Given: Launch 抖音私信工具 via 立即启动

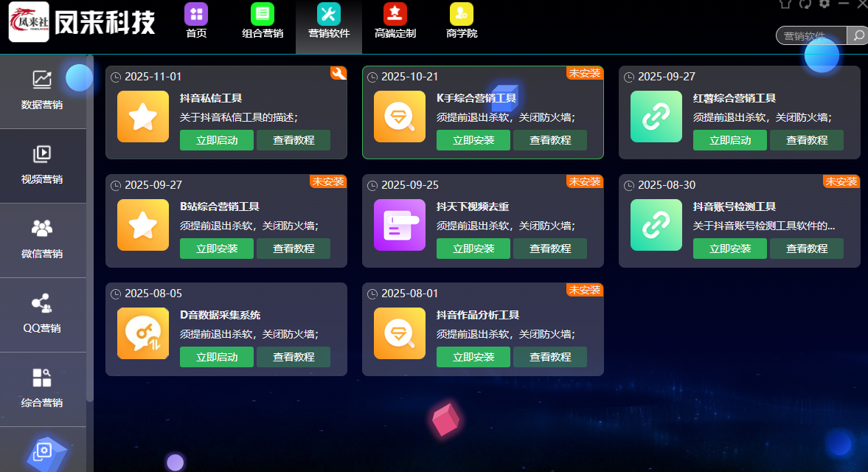Looking at the screenshot, I should [x=216, y=140].
